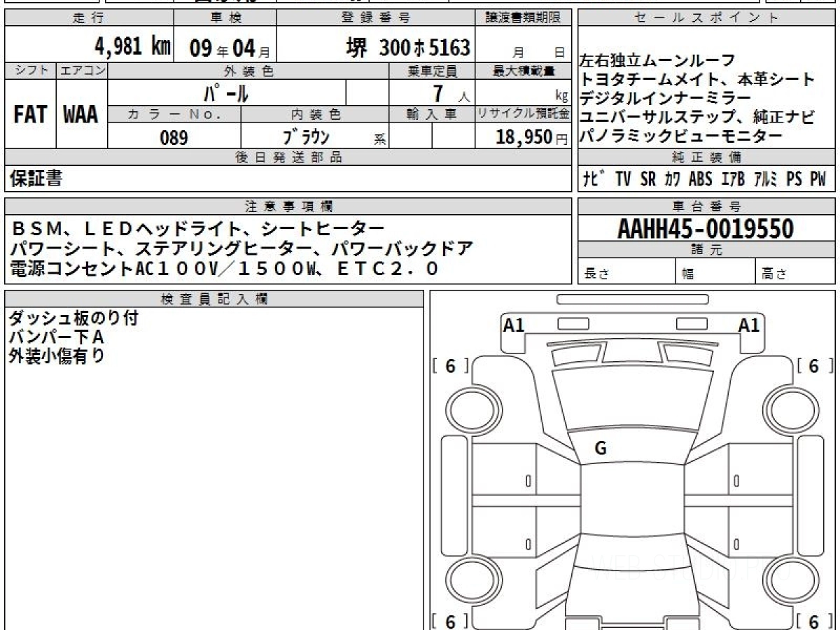Select the 幅 dimension cell
The image size is (840, 630).
click(715, 272)
